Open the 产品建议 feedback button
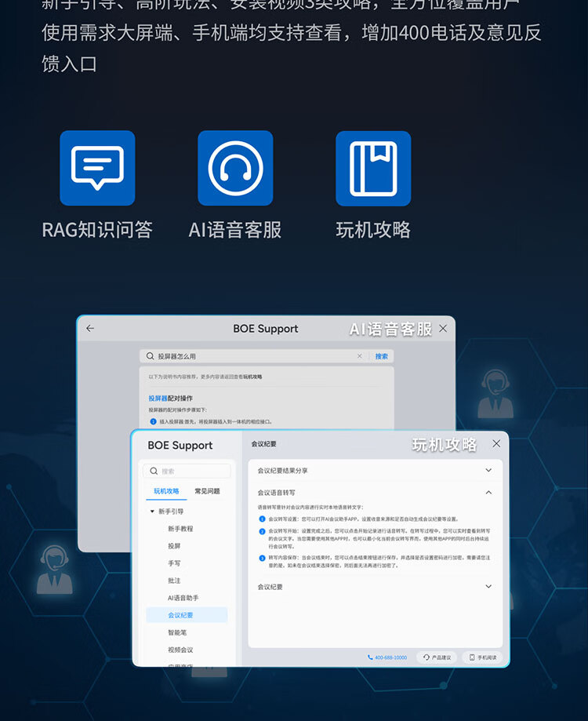The width and height of the screenshot is (588, 721). coord(437,657)
